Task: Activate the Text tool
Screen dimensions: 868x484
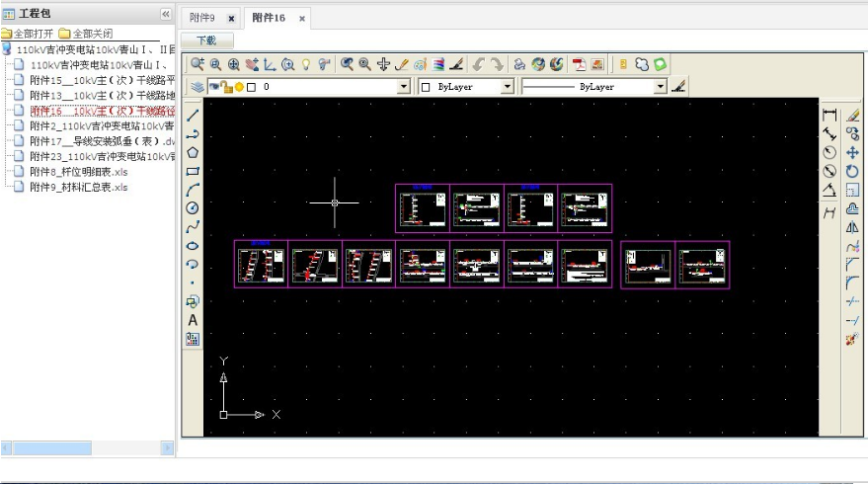Action: pyautogui.click(x=193, y=320)
